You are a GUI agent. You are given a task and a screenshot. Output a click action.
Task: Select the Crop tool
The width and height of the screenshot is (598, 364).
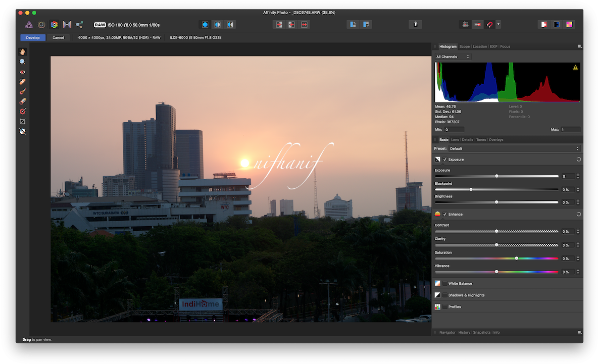[x=22, y=121]
